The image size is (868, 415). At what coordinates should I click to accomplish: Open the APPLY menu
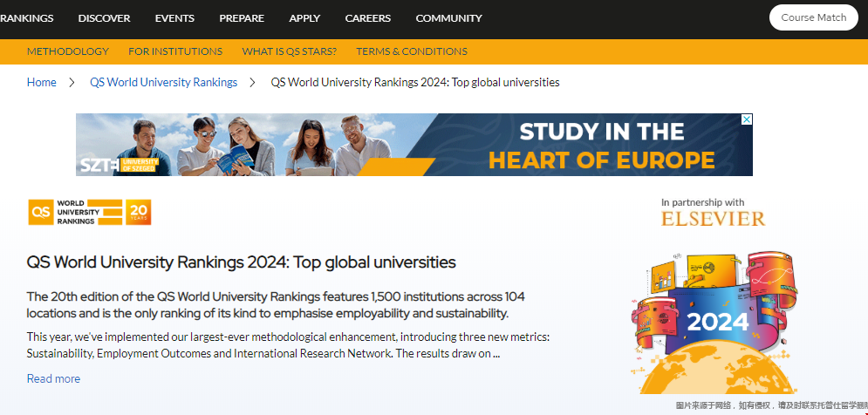(304, 18)
